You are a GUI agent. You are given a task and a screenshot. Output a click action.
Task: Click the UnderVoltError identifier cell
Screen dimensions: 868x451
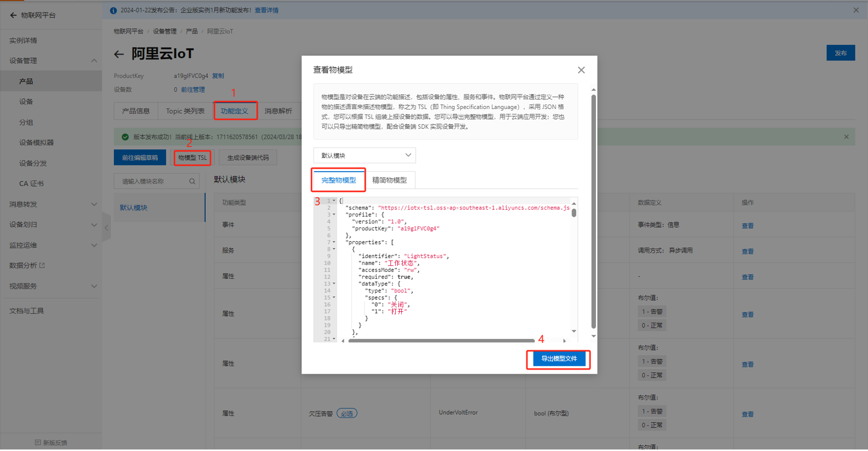(458, 413)
